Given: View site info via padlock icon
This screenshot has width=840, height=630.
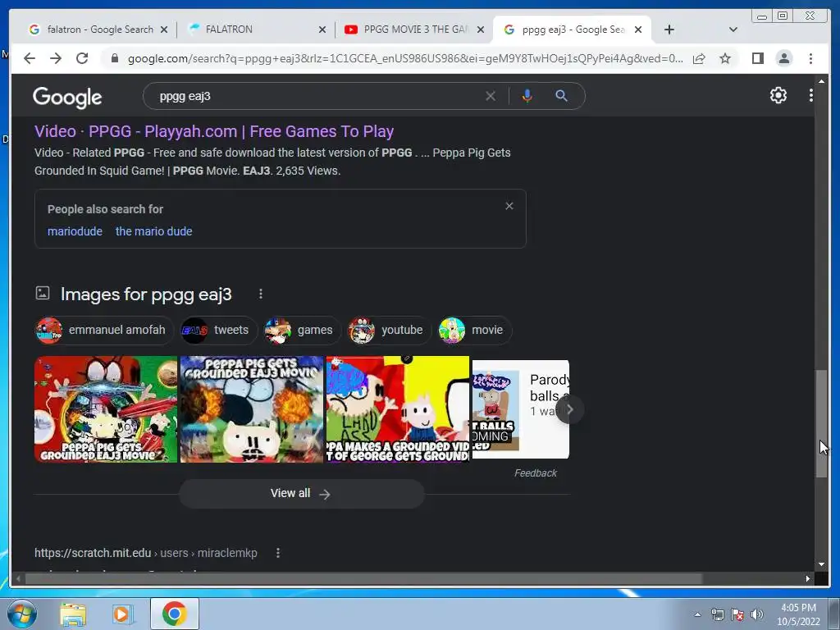Looking at the screenshot, I should 115,58.
